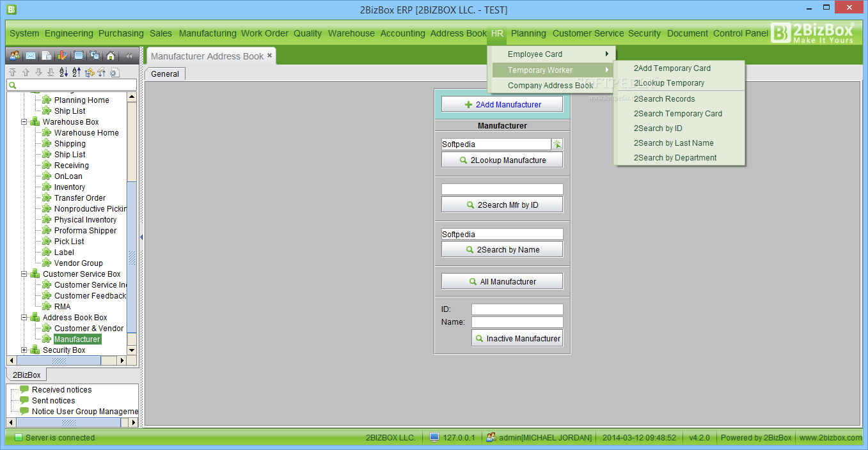Sort tree descending Z to A
The height and width of the screenshot is (450, 868).
[x=76, y=72]
